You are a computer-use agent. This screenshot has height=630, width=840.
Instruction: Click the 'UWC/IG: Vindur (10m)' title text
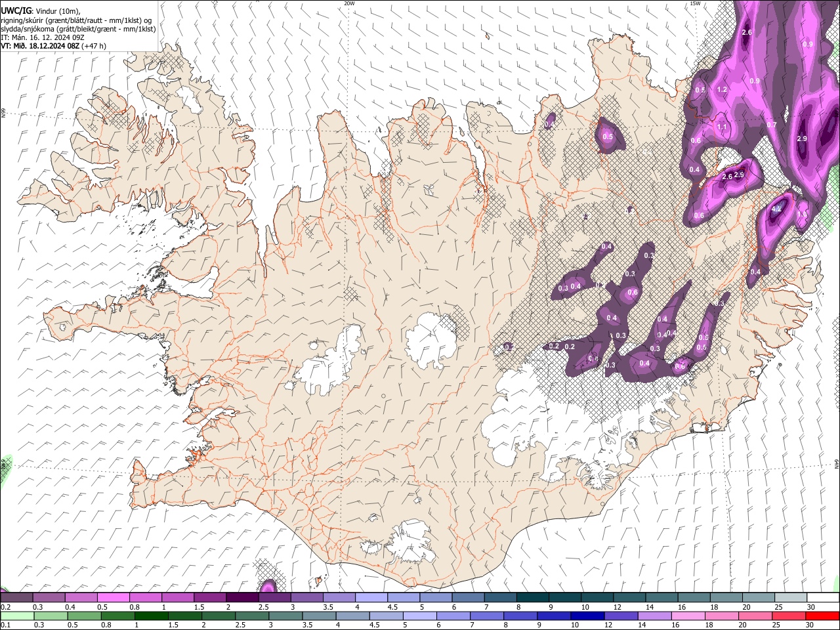coord(41,12)
